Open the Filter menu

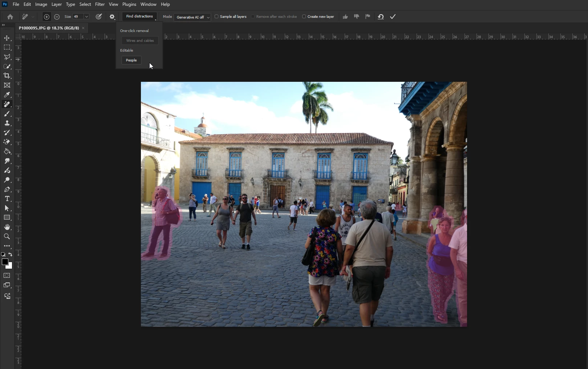100,4
